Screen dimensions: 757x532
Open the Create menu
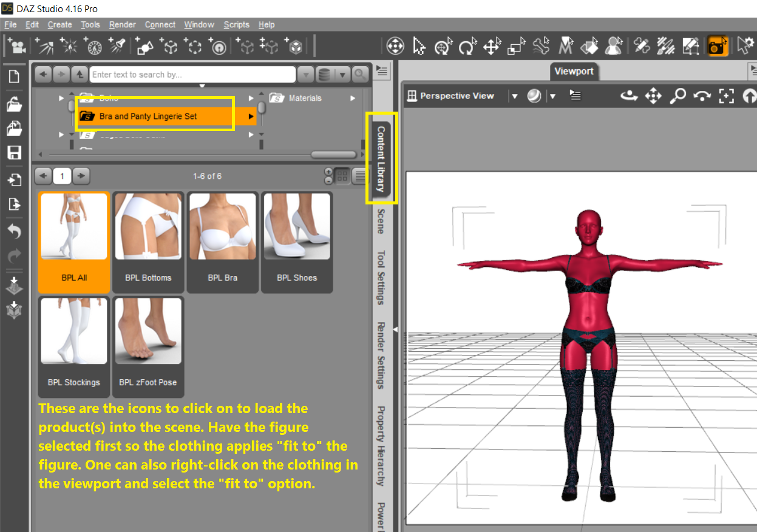(x=59, y=25)
